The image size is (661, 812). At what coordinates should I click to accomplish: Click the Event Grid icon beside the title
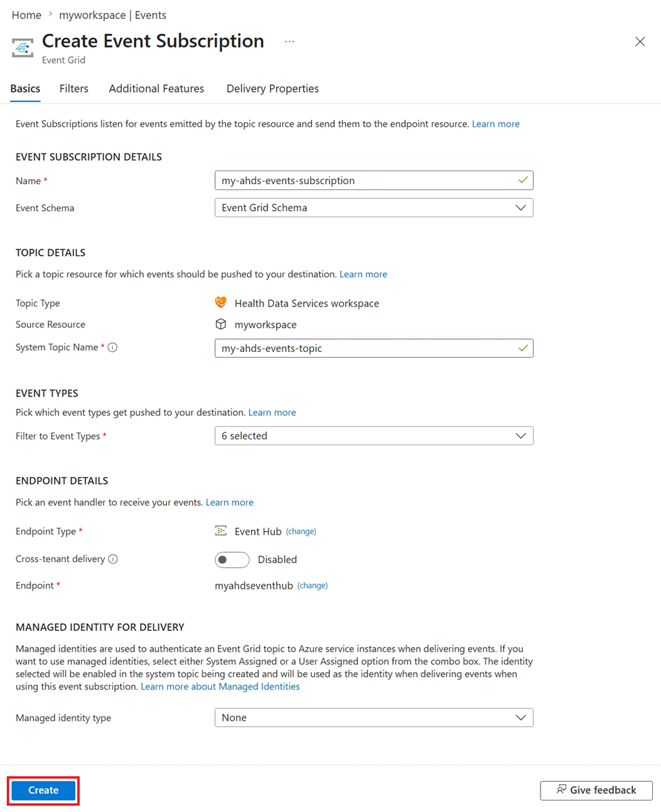click(x=22, y=48)
